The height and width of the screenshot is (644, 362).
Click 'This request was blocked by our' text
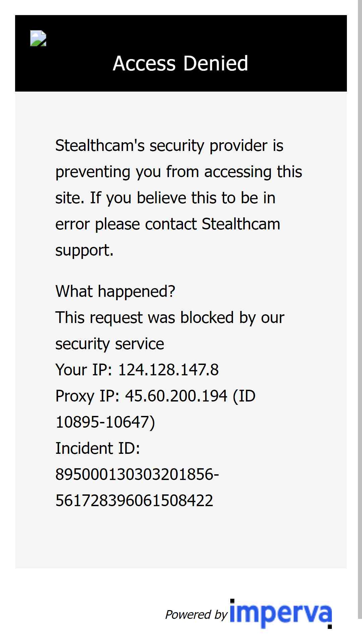tap(170, 317)
